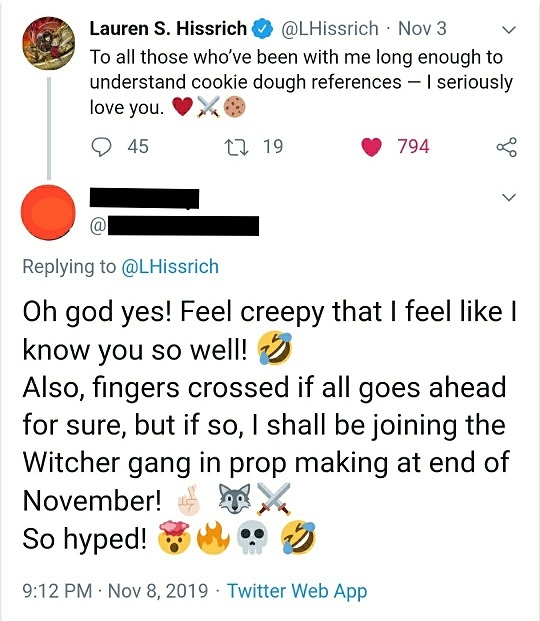Click the @LHissrich handle in the header
Screen dimensions: 540x621
[330, 29]
